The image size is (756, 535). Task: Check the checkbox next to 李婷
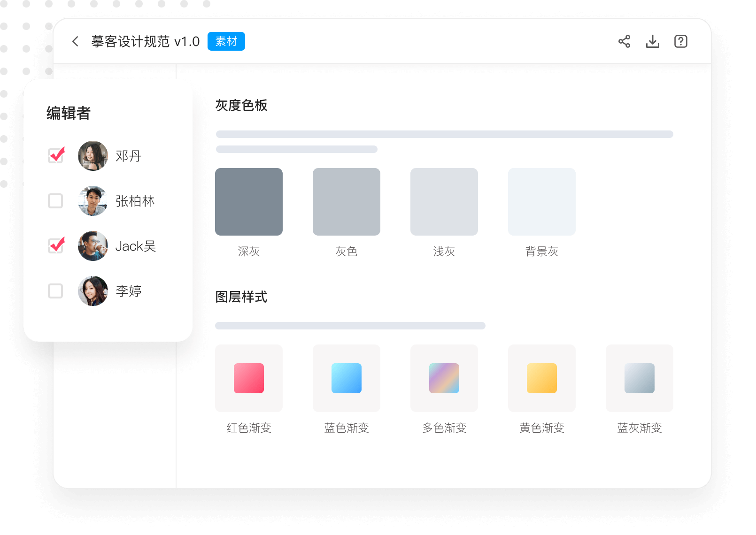55,291
